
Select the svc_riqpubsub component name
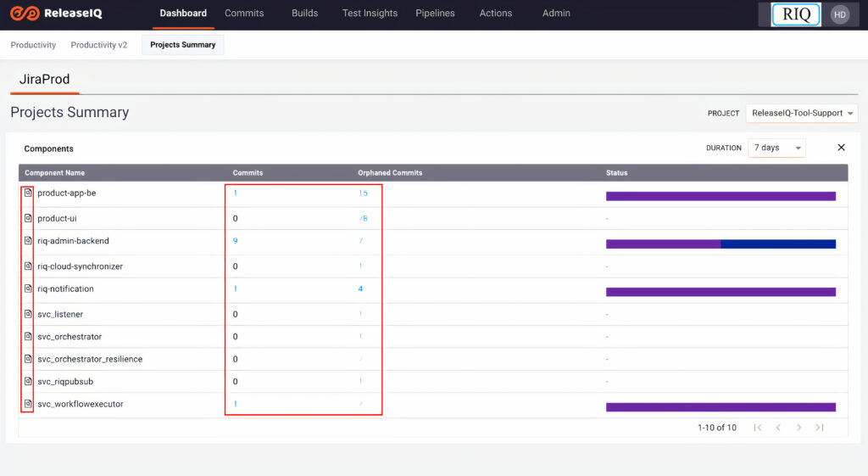(x=65, y=381)
